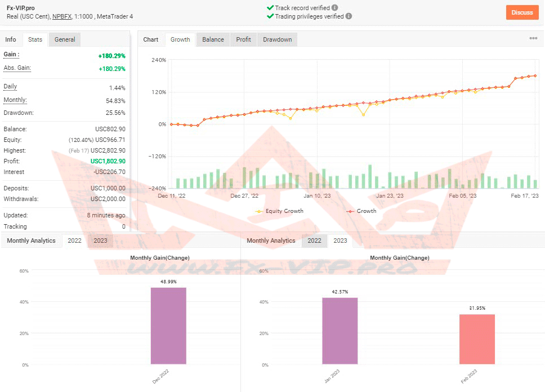Click green checkmark next to Trading privileges verified

(270, 16)
